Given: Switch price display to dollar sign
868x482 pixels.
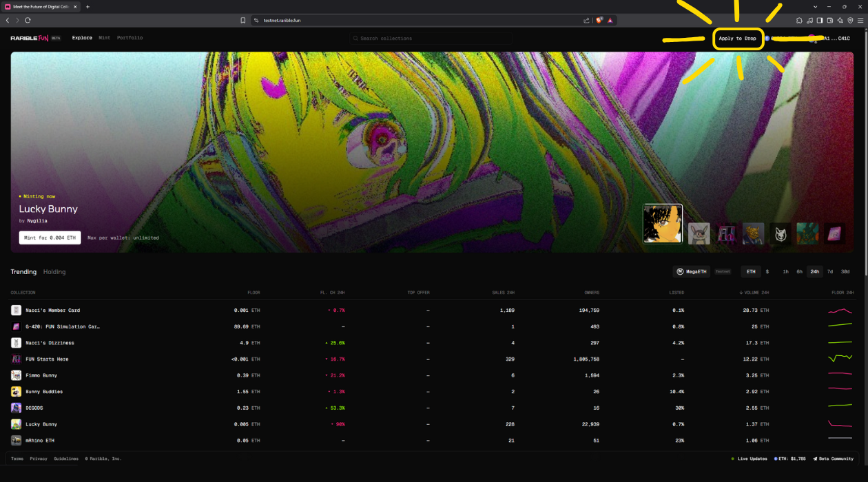Looking at the screenshot, I should click(x=767, y=272).
